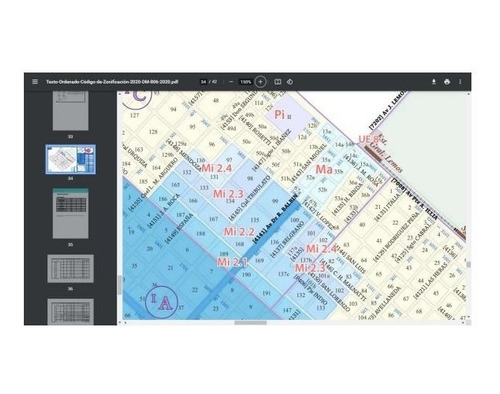Click the rotate document icon

pos(290,82)
